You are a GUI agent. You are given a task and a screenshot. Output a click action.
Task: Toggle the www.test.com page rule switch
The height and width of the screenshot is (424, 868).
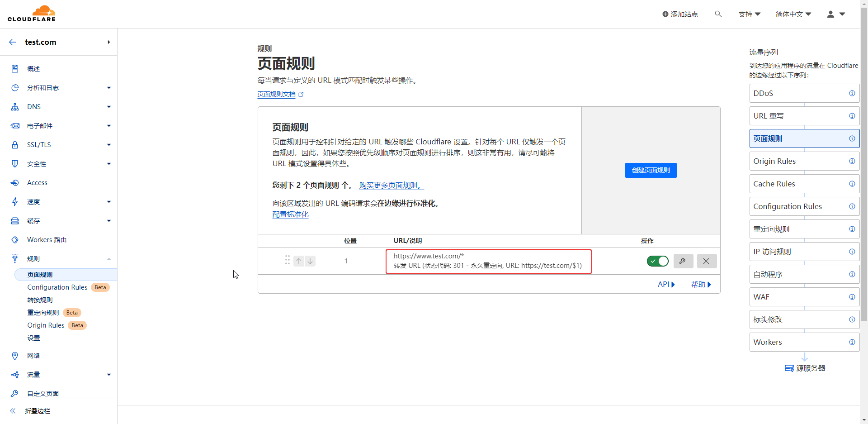click(x=657, y=261)
